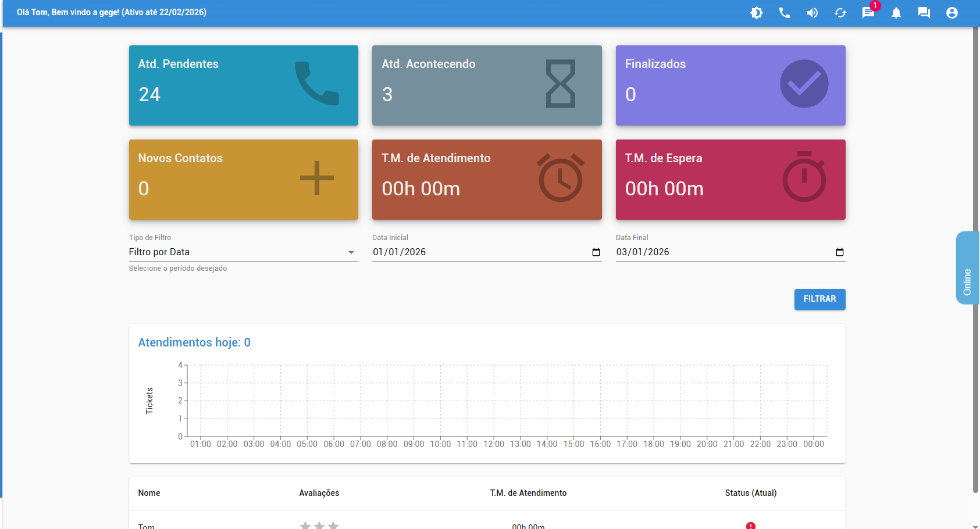
Task: Click Atendimentos hoje: 0 heading
Action: 194,342
